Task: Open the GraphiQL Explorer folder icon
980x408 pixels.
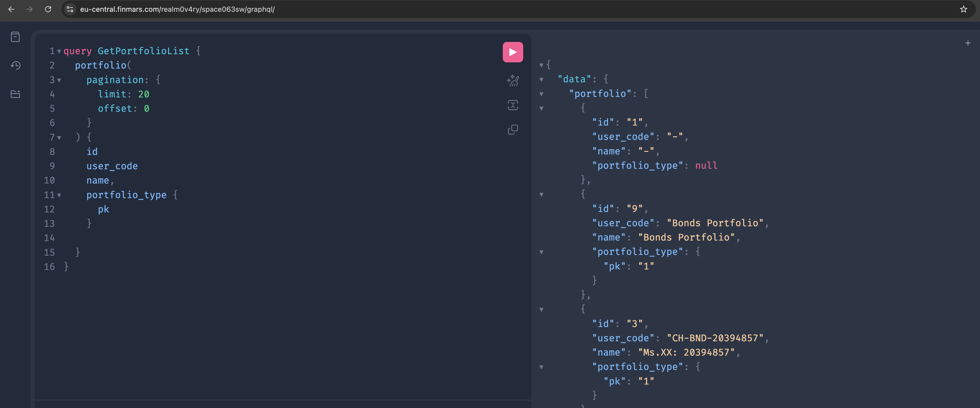Action: (x=15, y=94)
